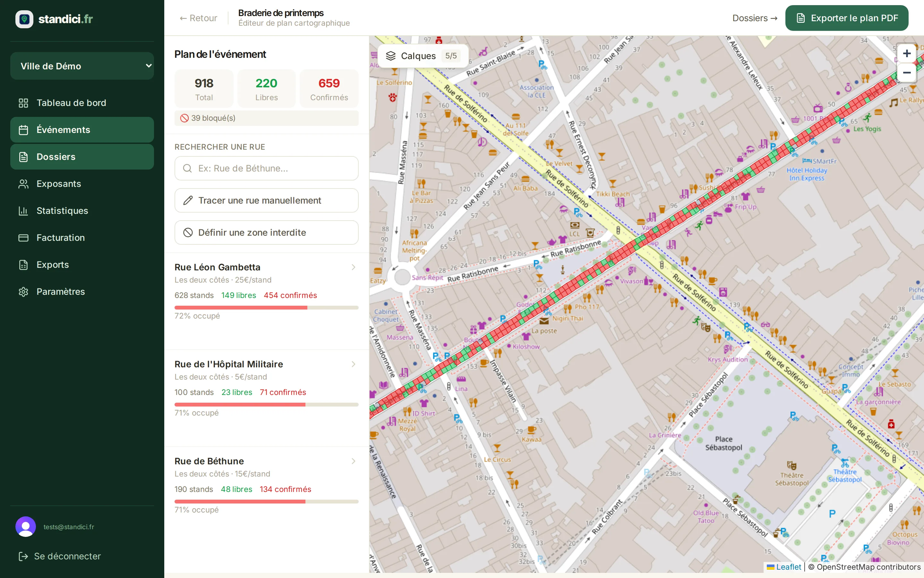Click '149 libres' under Rue Léon Gambetta
The height and width of the screenshot is (578, 924).
[x=239, y=295]
